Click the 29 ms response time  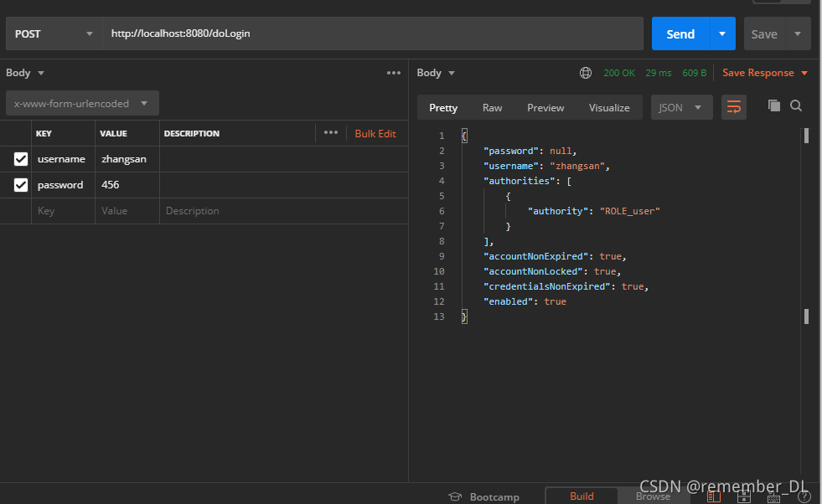pos(659,73)
